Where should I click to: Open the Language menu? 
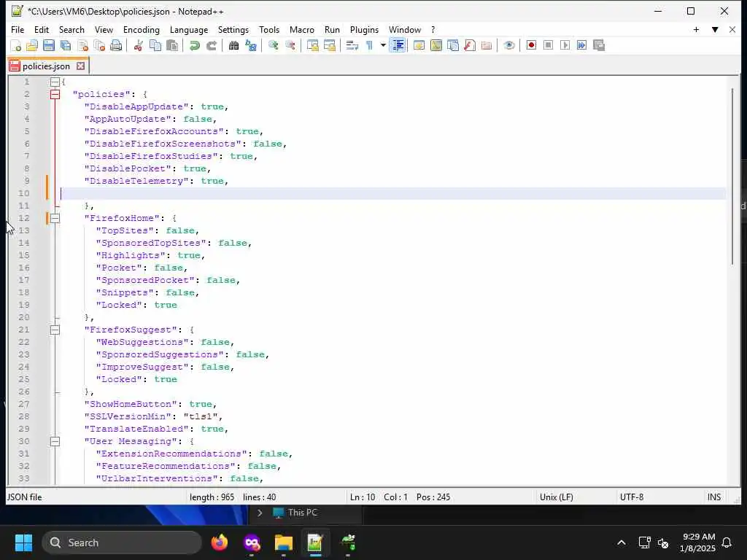point(189,29)
